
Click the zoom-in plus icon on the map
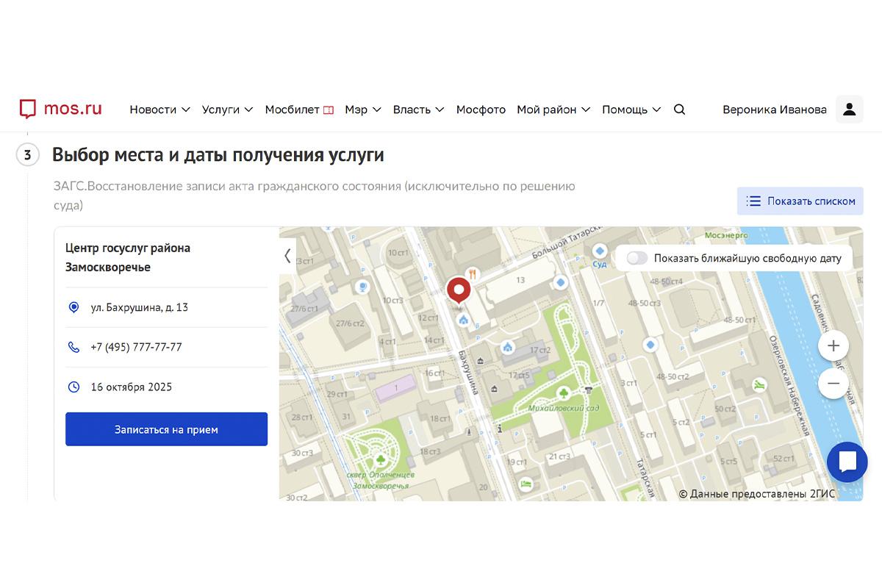point(833,345)
